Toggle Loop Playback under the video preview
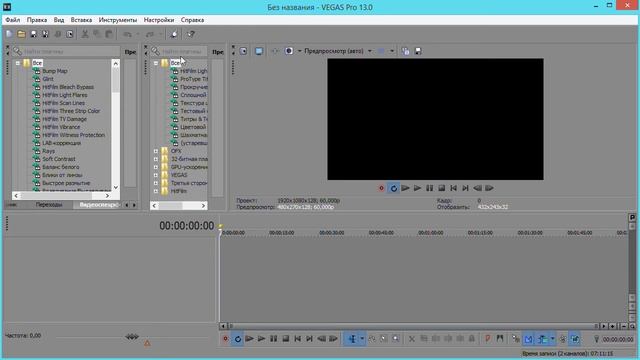 click(x=393, y=188)
